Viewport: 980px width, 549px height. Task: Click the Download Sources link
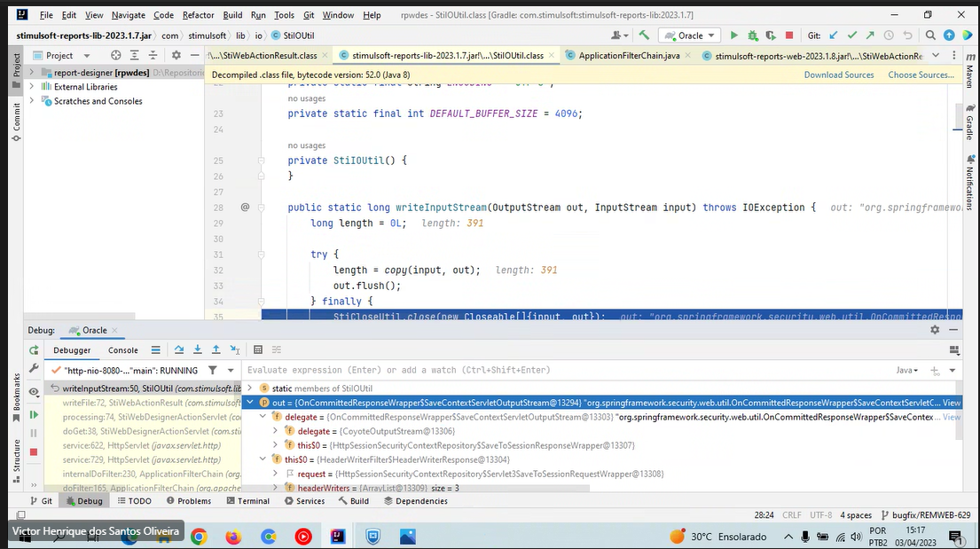coord(839,75)
